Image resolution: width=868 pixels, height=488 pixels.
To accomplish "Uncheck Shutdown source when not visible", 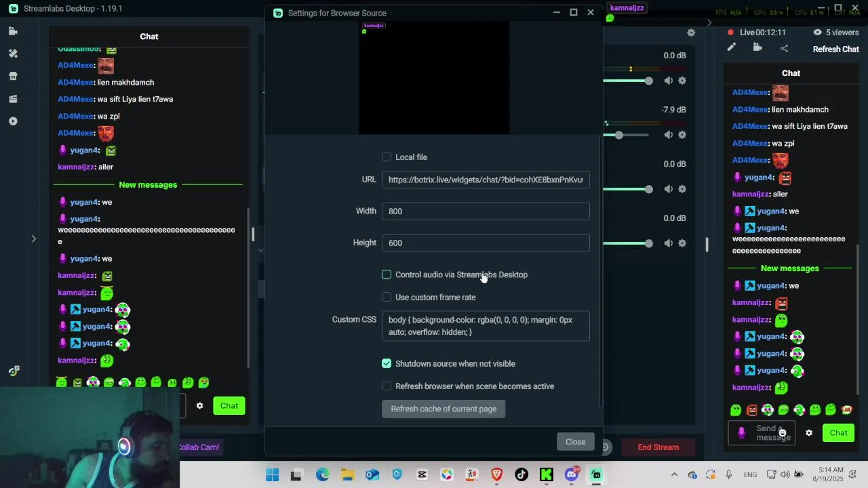I will pyautogui.click(x=387, y=364).
